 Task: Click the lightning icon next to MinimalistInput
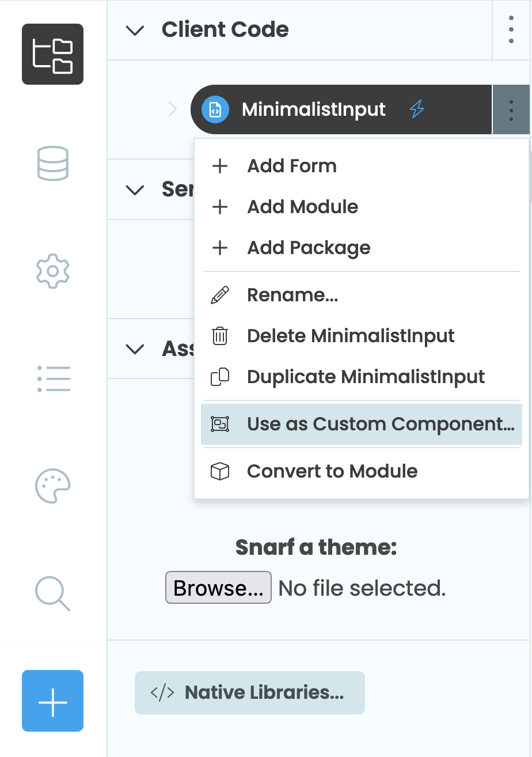417,109
